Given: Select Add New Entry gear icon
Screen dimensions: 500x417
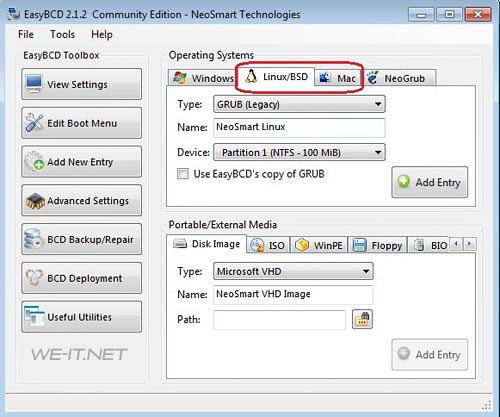Looking at the screenshot, I should click(34, 162).
